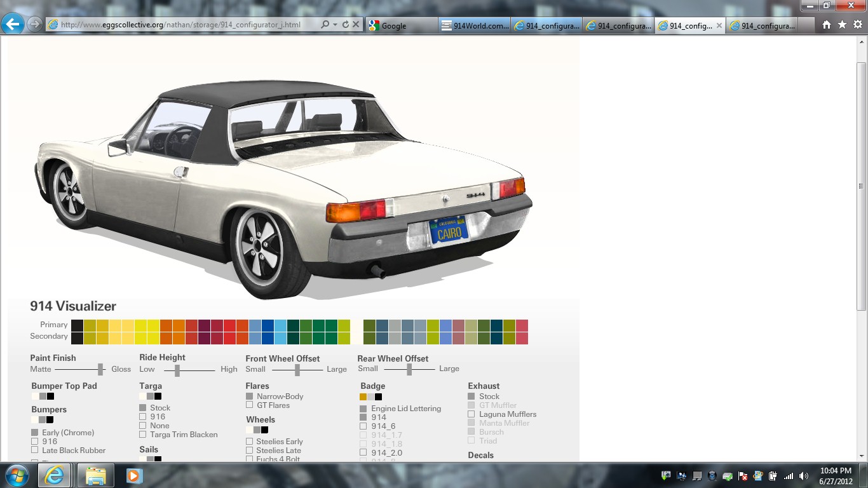The image size is (868, 488).
Task: Click the Paint Finish slider handle
Action: point(100,369)
